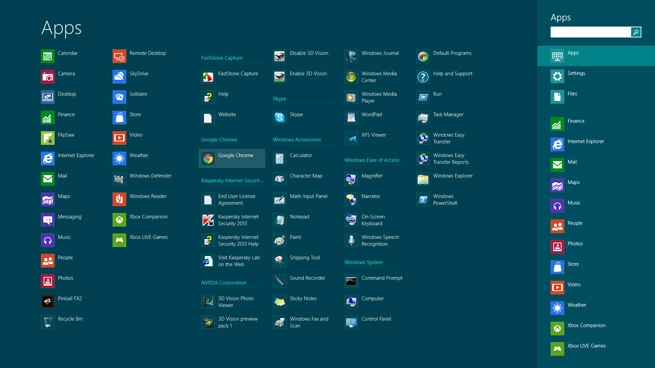Open Character Map icon
This screenshot has height=368, width=655.
pos(279,179)
